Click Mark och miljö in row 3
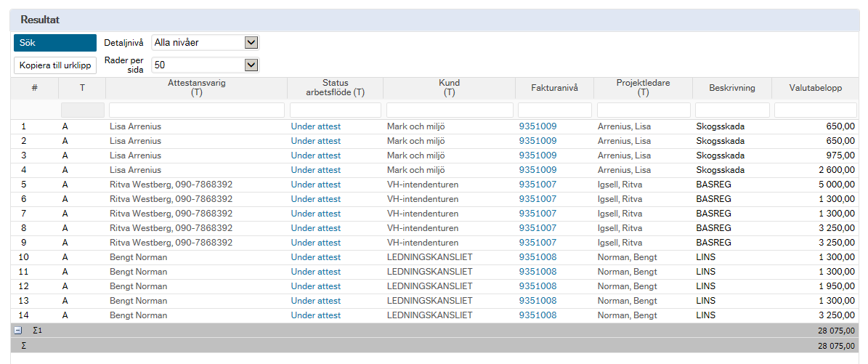Screen dimensions: 868x364 pyautogui.click(x=415, y=155)
